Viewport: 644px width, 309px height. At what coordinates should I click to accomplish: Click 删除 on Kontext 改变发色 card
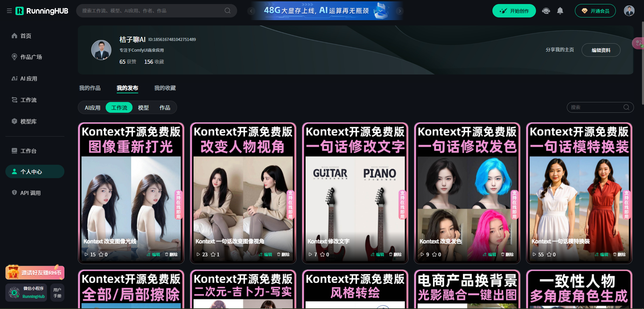(x=507, y=254)
